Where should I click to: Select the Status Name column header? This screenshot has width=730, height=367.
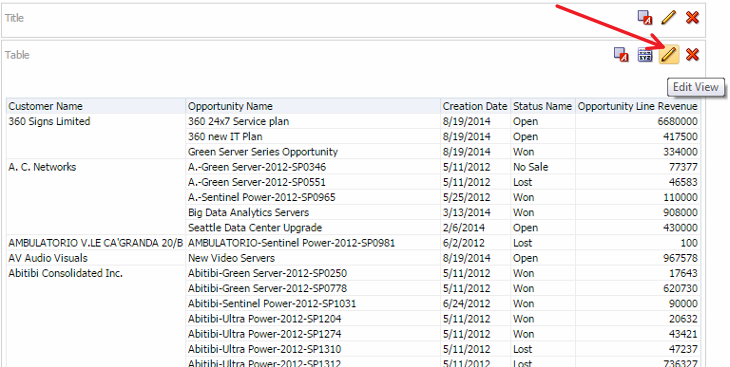(x=542, y=106)
